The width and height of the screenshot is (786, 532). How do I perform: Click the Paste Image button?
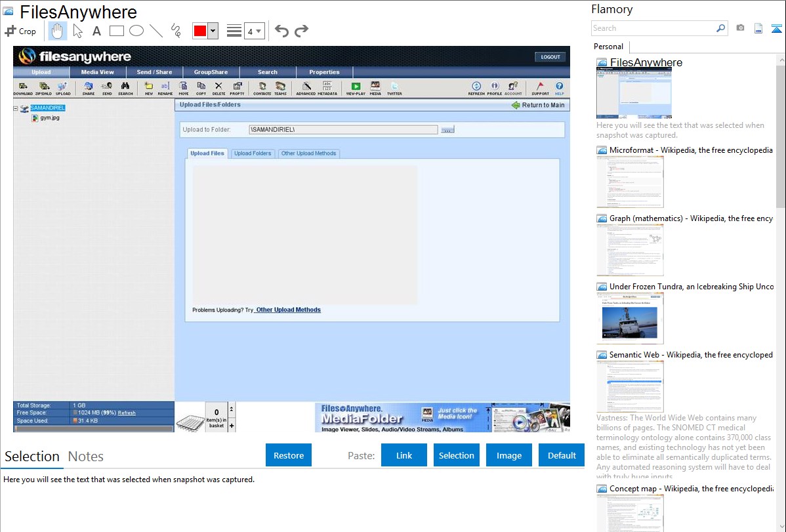[x=508, y=455]
